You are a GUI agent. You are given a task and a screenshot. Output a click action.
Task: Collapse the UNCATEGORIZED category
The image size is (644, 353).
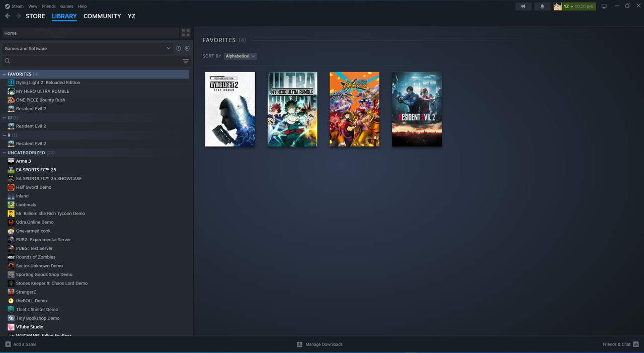coord(5,153)
